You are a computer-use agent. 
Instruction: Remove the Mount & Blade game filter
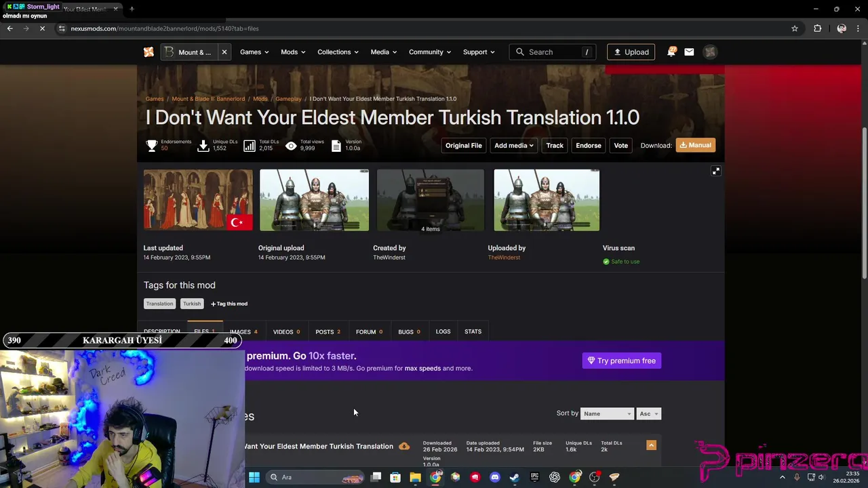(224, 52)
